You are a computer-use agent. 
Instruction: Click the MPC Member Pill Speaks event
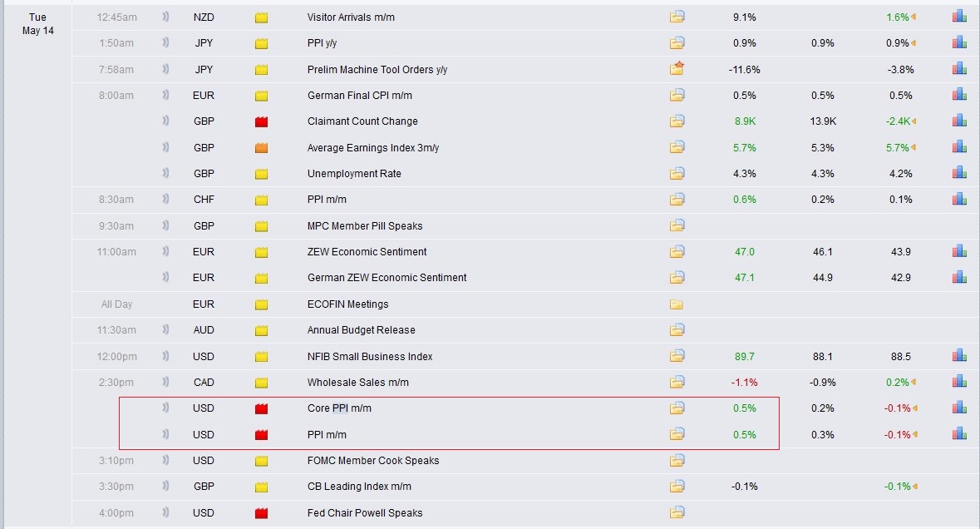(x=364, y=226)
